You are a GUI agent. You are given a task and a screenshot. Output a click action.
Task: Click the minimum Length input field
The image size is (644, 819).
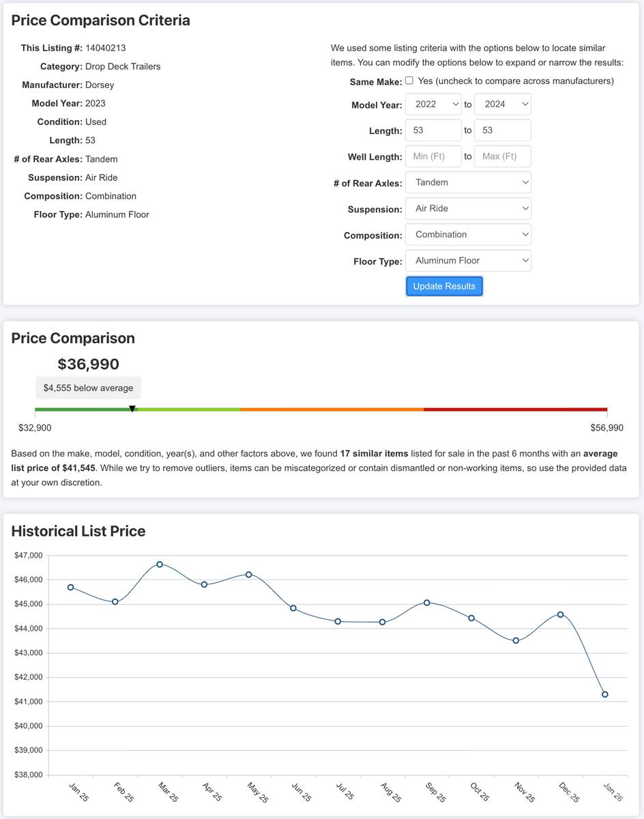[433, 130]
